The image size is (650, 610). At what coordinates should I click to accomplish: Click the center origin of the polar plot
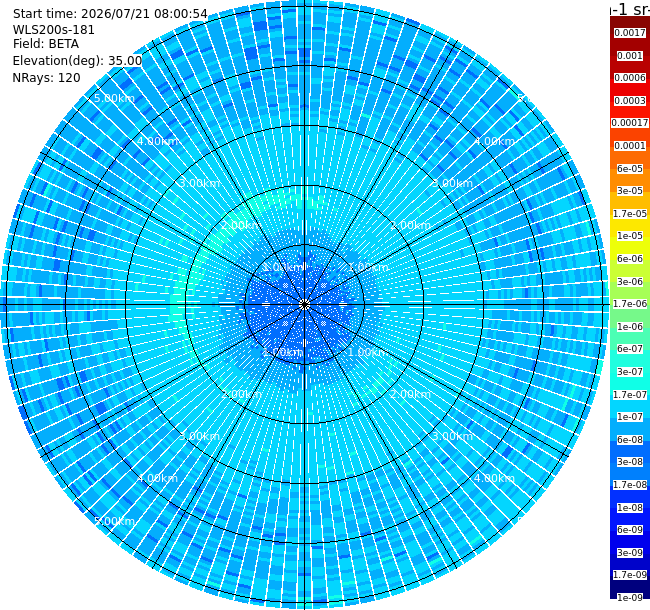(304, 305)
